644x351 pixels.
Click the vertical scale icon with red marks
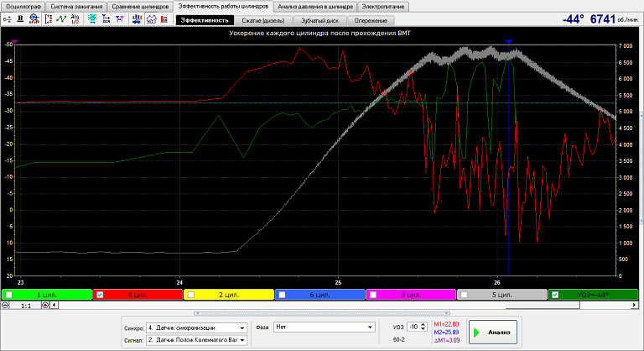[x=49, y=19]
